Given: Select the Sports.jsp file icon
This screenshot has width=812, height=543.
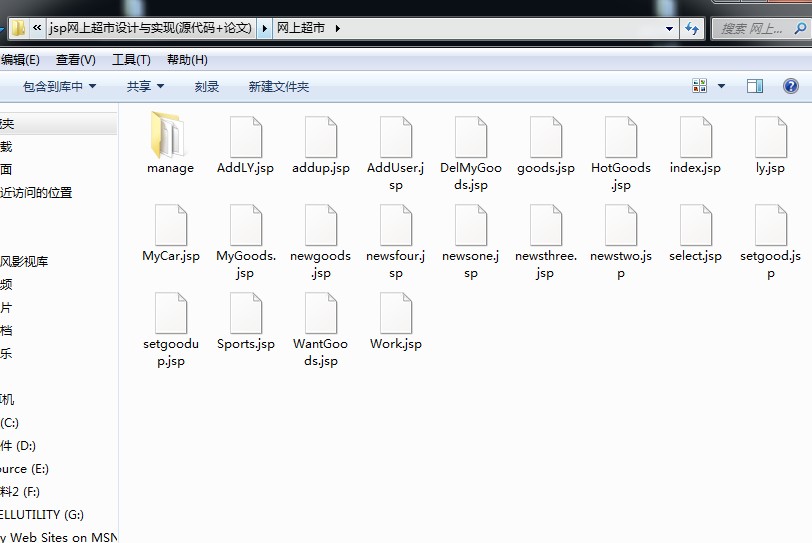Looking at the screenshot, I should pyautogui.click(x=245, y=313).
